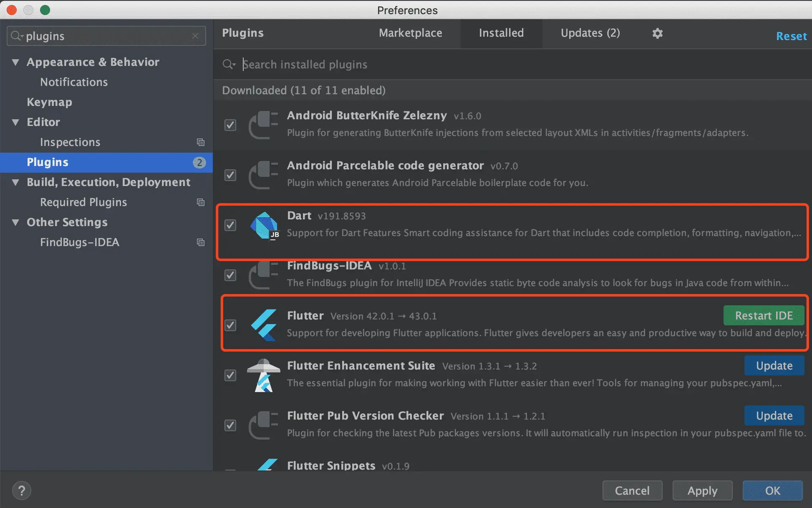Collapse the Appearance & Behavior tree node

(15, 62)
